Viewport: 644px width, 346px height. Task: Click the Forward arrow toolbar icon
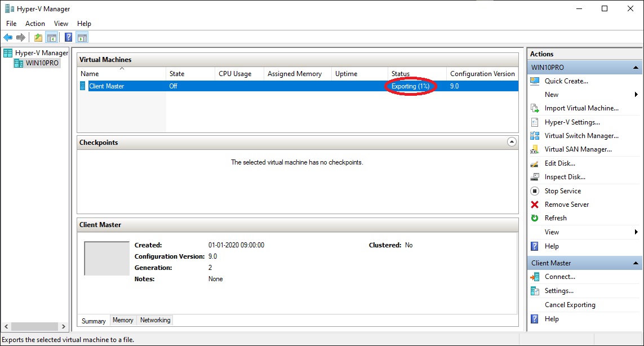20,38
